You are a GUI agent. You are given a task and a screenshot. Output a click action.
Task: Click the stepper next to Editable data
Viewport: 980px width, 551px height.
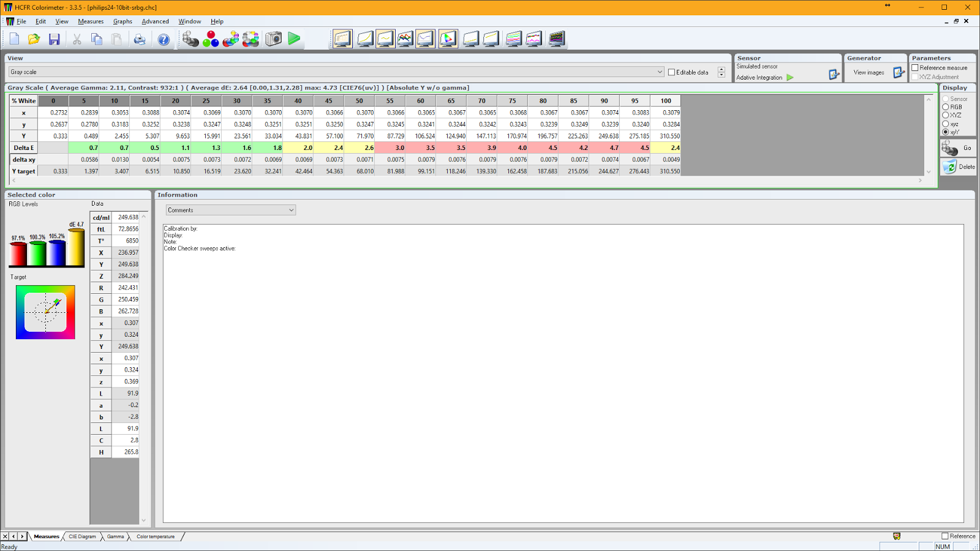[722, 72]
